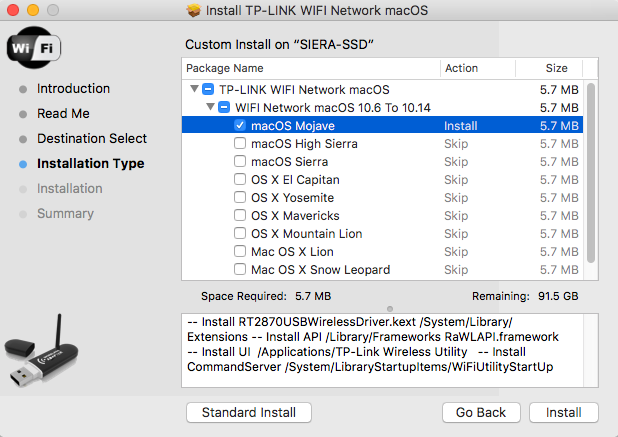This screenshot has width=618, height=437.
Task: Click the Install button
Action: click(x=564, y=413)
